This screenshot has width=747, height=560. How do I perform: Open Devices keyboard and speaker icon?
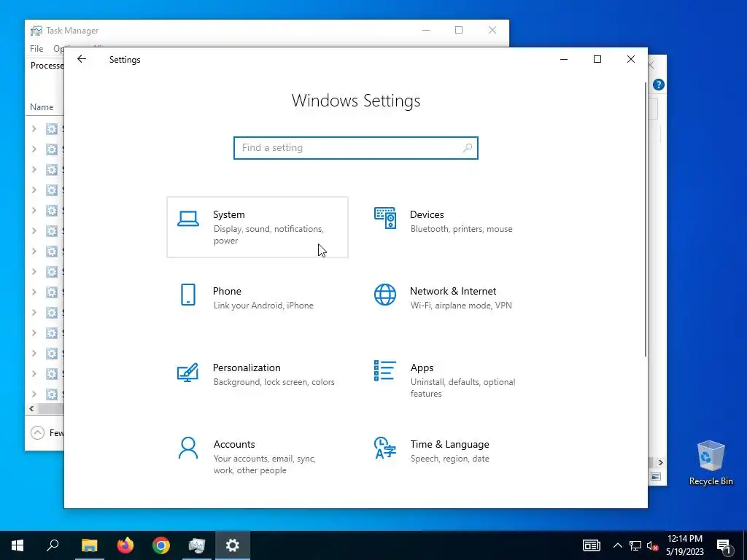click(385, 218)
